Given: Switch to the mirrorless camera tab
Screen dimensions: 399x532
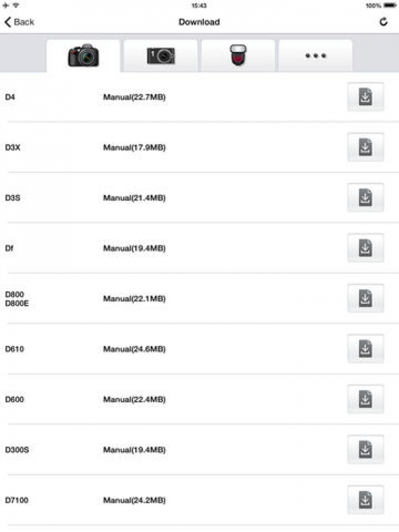Looking at the screenshot, I should 161,56.
